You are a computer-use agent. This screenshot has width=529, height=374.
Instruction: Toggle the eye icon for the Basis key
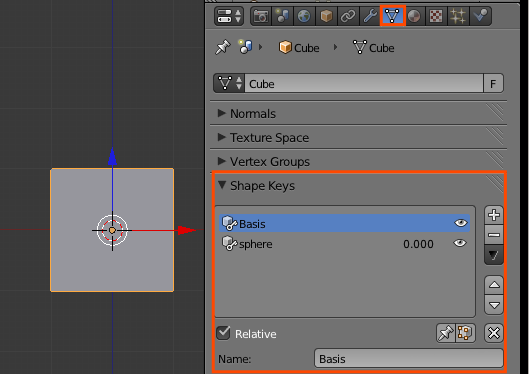point(461,223)
